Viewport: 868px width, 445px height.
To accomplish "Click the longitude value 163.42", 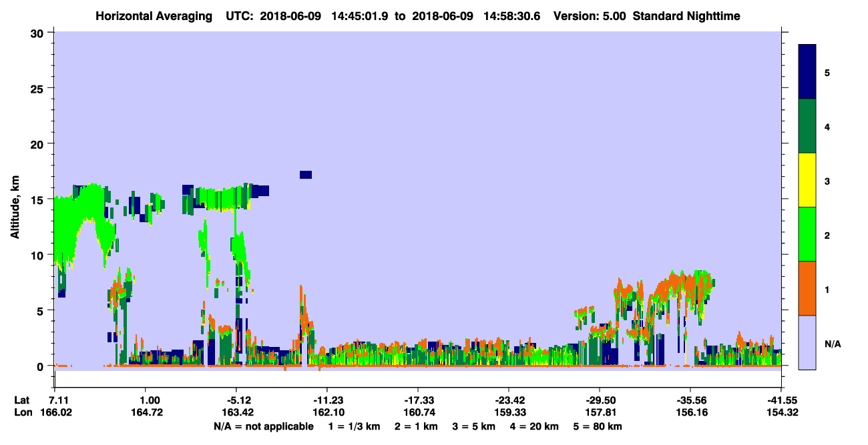I will 236,413.
